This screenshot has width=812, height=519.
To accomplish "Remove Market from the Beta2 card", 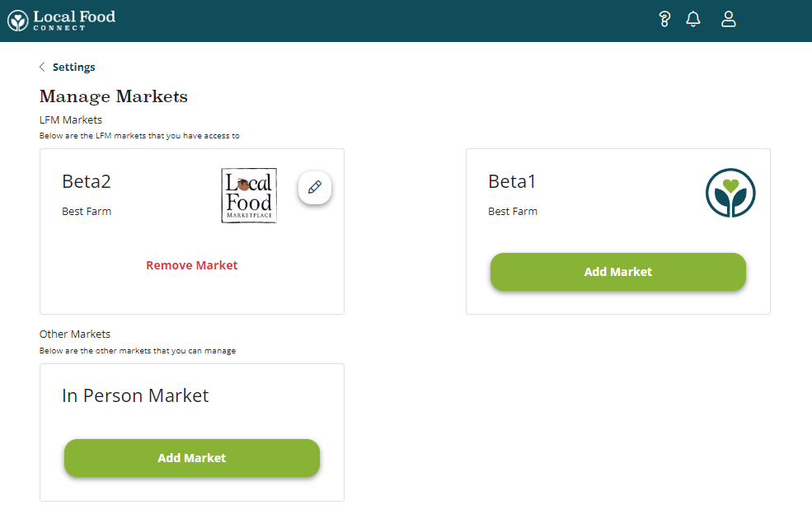I will pos(191,265).
